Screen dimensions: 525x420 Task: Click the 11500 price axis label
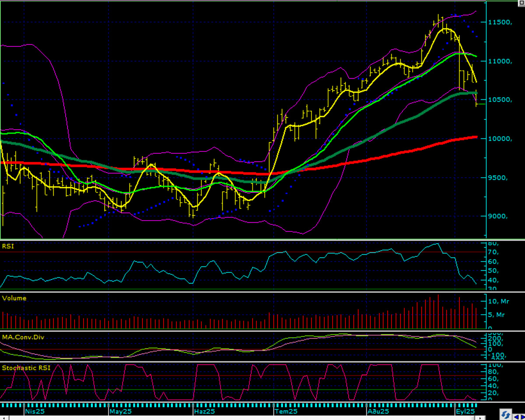coord(501,22)
